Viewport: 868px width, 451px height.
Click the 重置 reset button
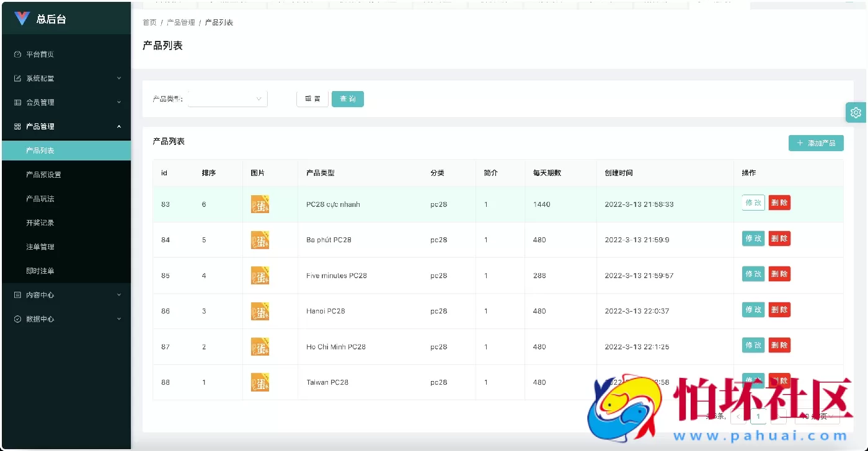[x=312, y=99]
